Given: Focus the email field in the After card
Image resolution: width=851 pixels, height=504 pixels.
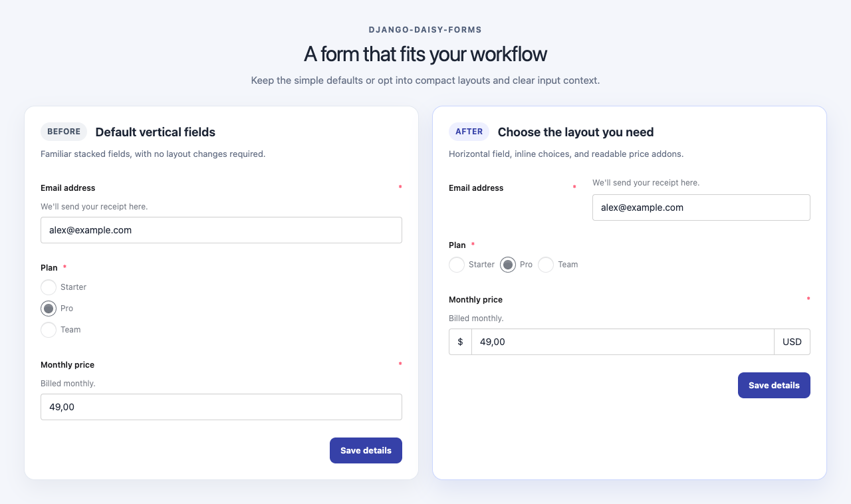Looking at the screenshot, I should (x=701, y=207).
